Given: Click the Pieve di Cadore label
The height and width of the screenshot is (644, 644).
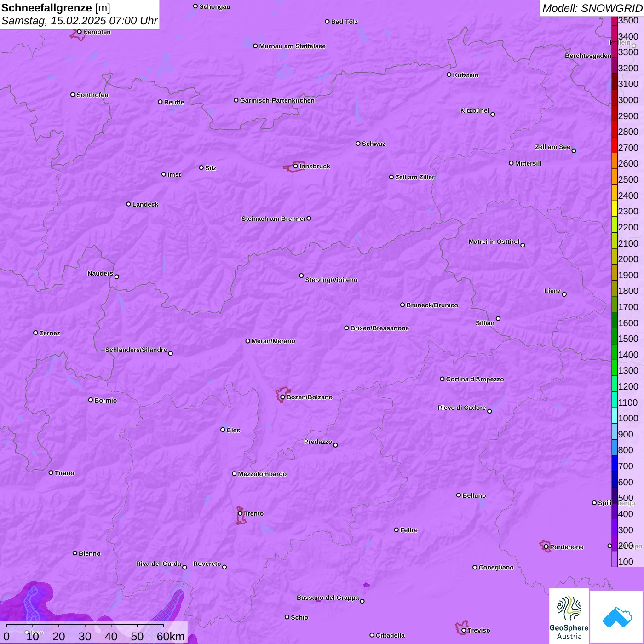Looking at the screenshot, I should (462, 408).
